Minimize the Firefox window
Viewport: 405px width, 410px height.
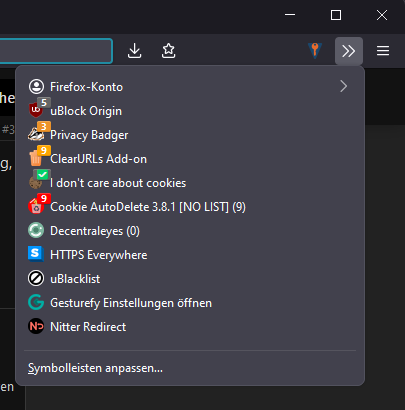tap(290, 15)
